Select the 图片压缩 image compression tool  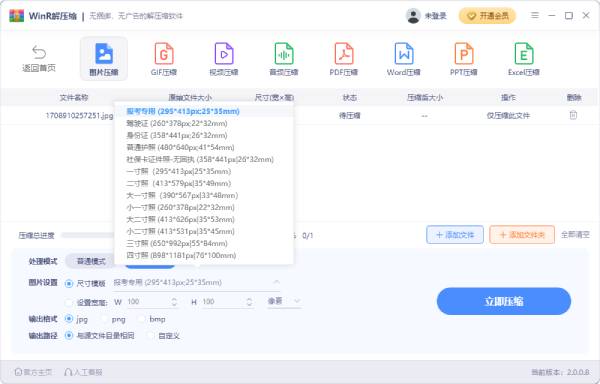pos(104,59)
